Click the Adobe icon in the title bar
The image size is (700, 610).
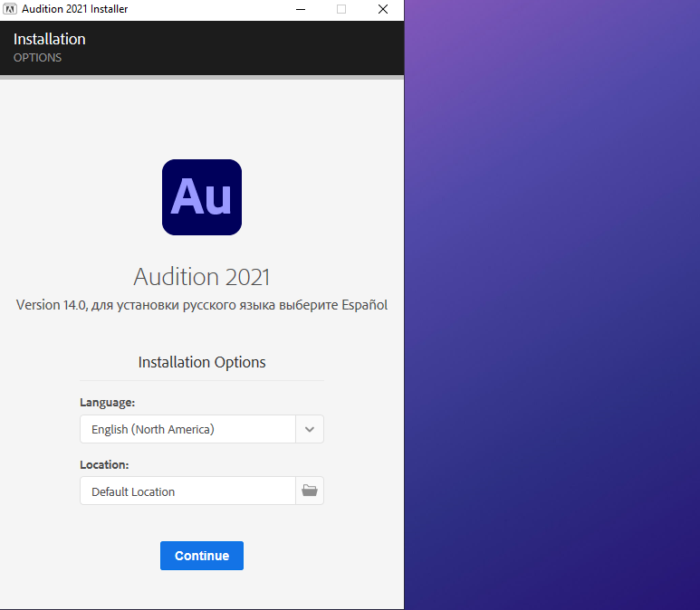tap(10, 9)
